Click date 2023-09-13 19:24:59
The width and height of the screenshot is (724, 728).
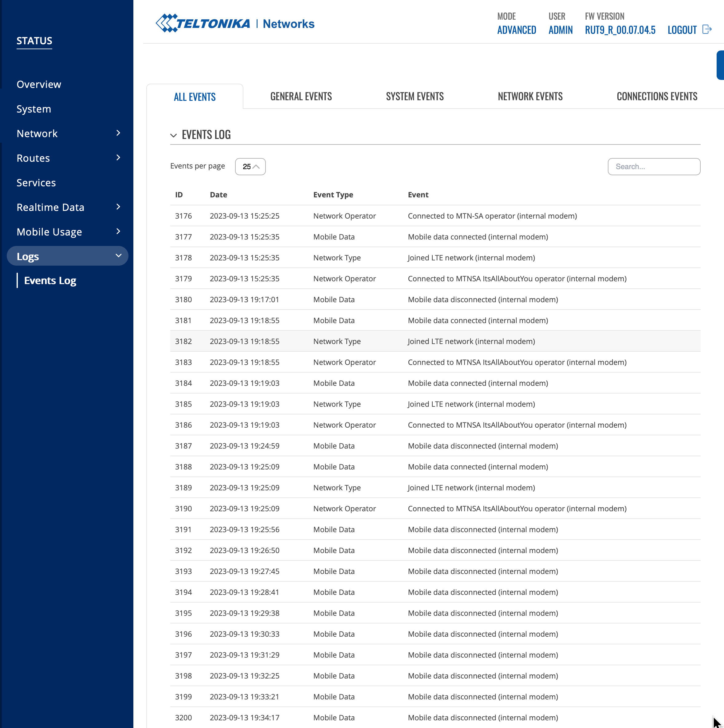[x=245, y=446]
